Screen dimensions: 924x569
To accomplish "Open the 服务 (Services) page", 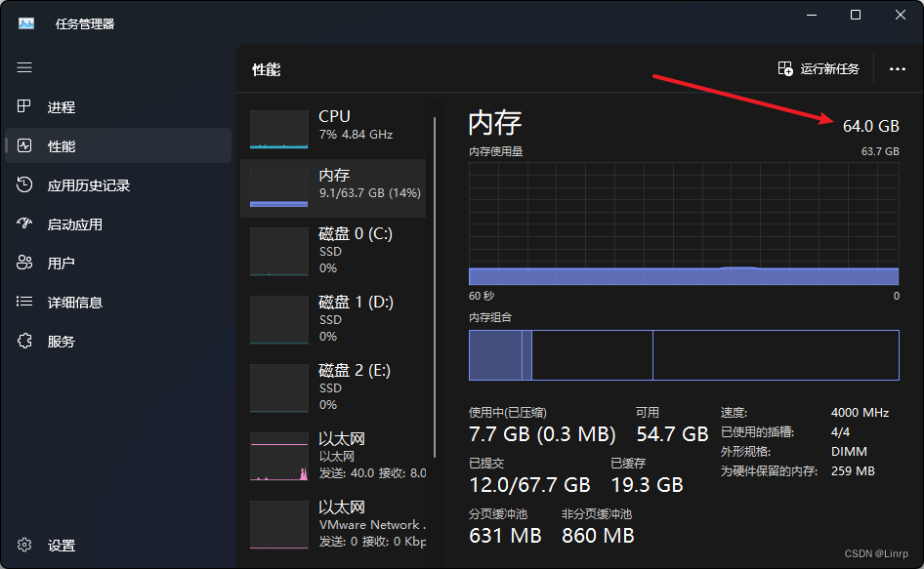I will click(59, 341).
